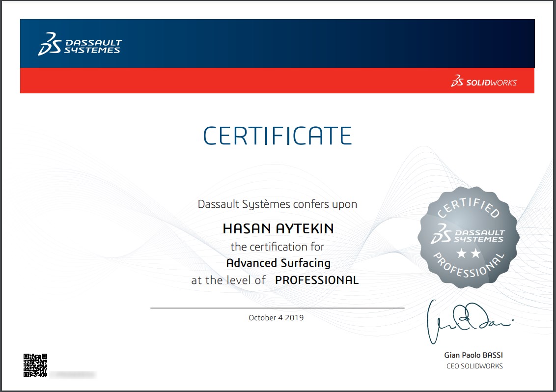Click the signer name Gian Paolo BASSI
The width and height of the screenshot is (556, 392).
click(x=473, y=355)
